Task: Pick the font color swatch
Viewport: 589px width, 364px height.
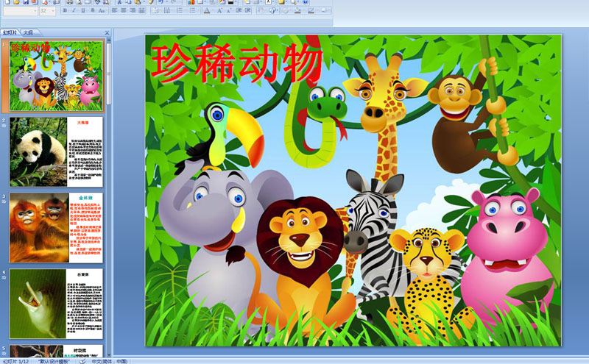Action: [206, 12]
